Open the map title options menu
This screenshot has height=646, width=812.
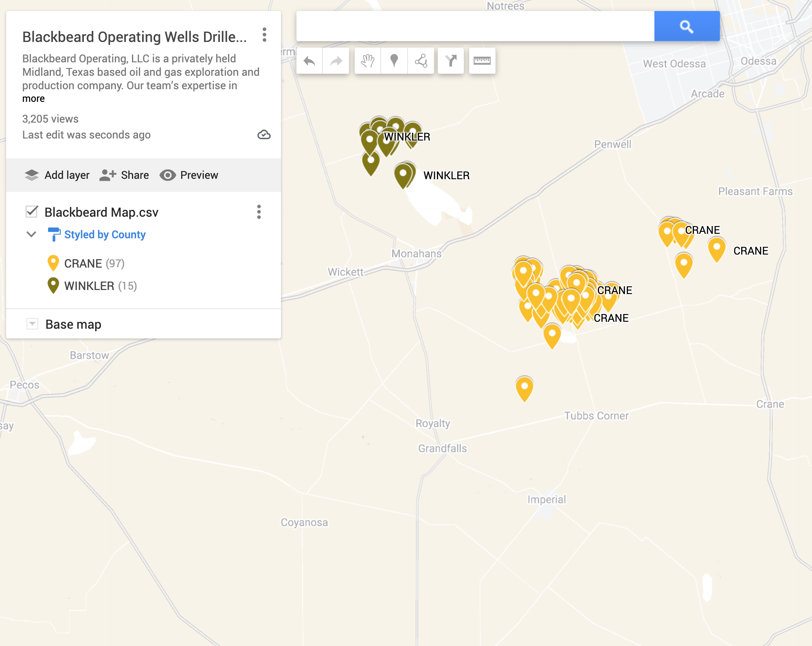(264, 35)
